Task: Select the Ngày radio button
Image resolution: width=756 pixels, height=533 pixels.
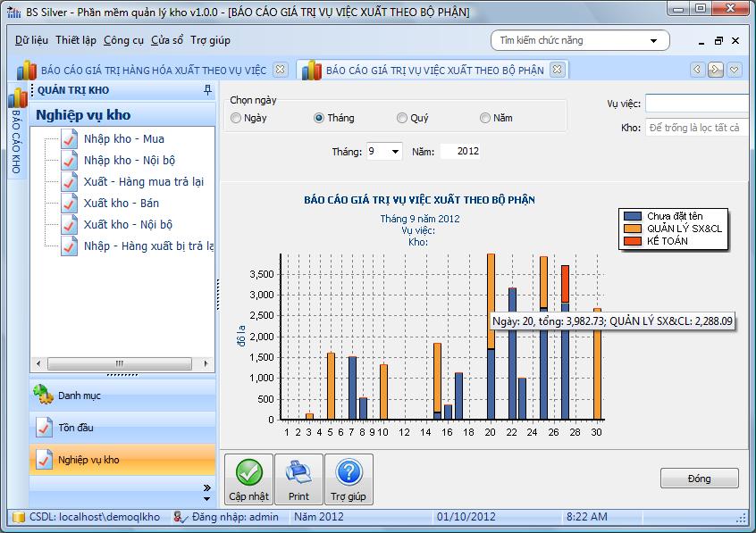Action: coord(236,118)
